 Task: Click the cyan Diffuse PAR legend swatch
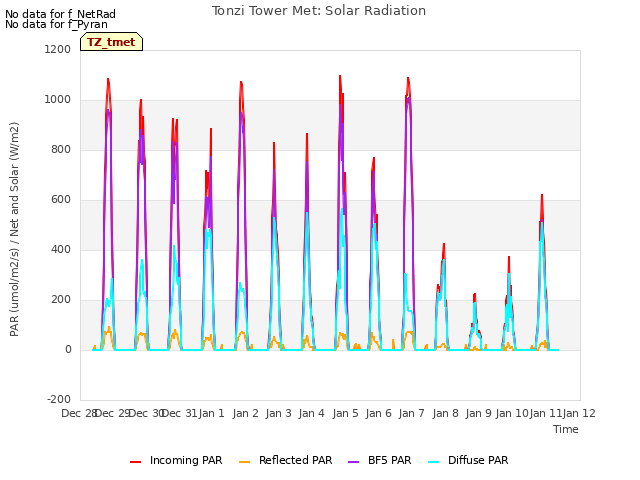[x=433, y=462]
